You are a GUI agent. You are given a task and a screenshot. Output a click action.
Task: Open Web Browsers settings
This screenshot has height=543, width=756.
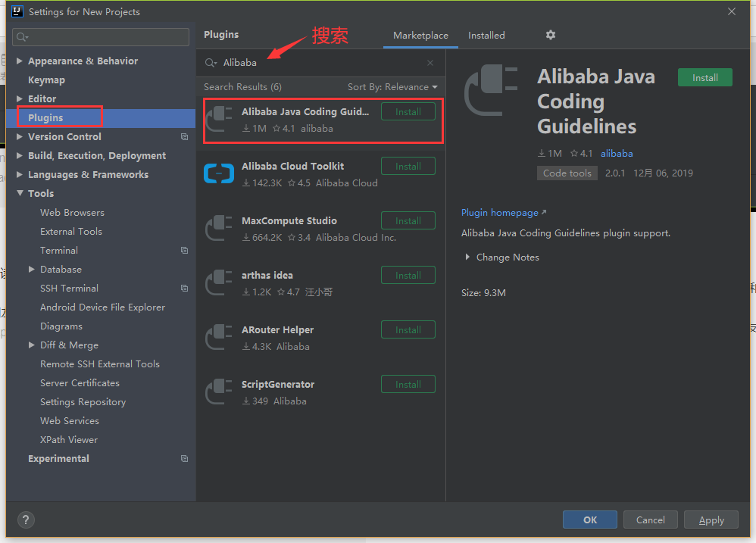(x=72, y=213)
